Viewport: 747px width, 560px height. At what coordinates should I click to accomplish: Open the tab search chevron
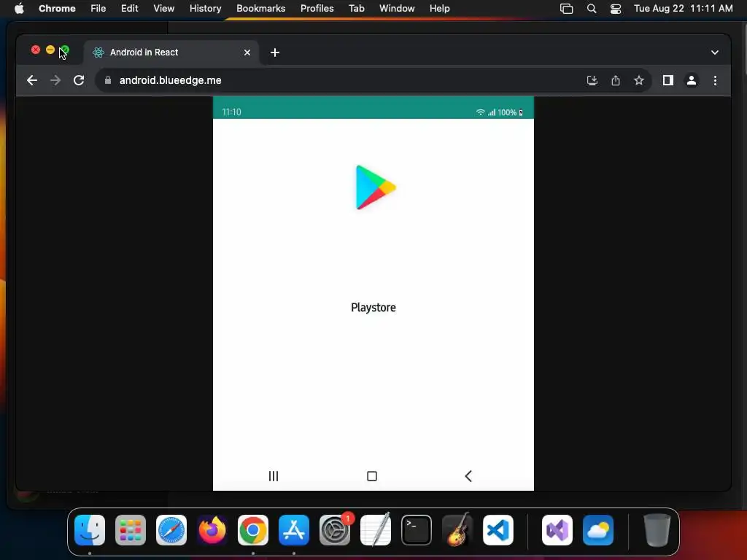click(715, 52)
